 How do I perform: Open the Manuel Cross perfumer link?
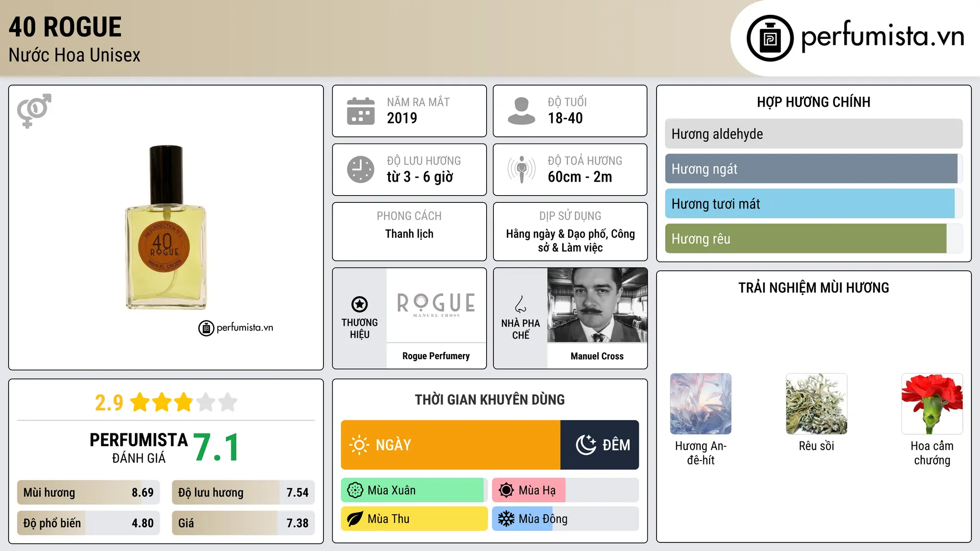coord(597,356)
